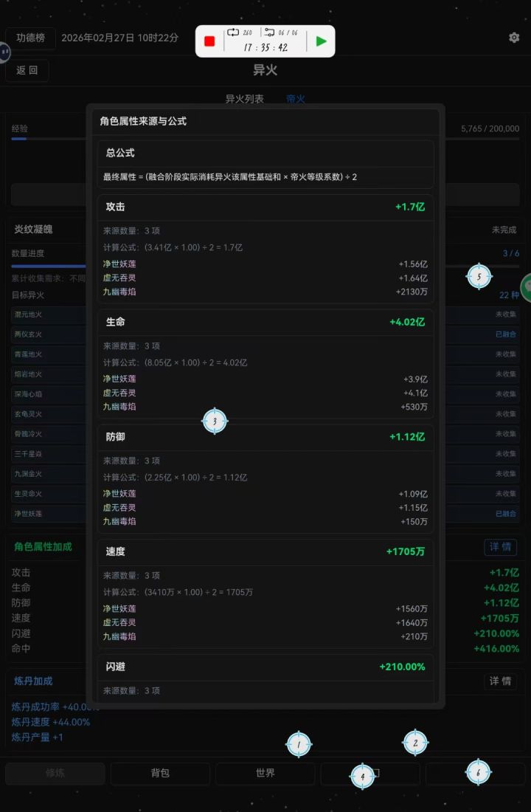Go to the 背包 bottom tab
Screen dimensions: 531x812
point(160,773)
